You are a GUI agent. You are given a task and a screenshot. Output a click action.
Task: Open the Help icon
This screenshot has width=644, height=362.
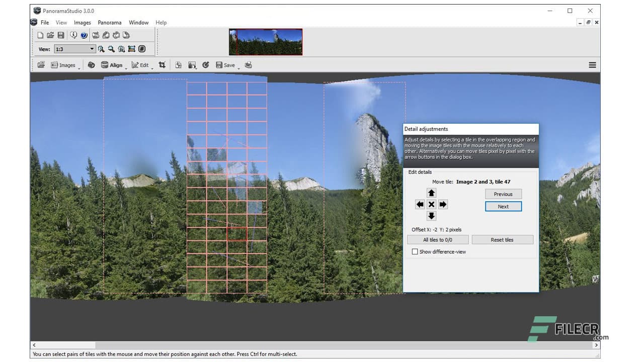83,35
